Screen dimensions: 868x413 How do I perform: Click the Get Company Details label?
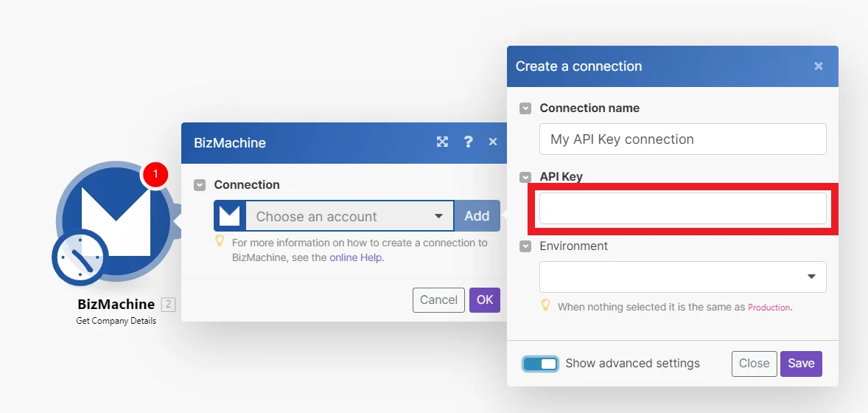tap(116, 321)
